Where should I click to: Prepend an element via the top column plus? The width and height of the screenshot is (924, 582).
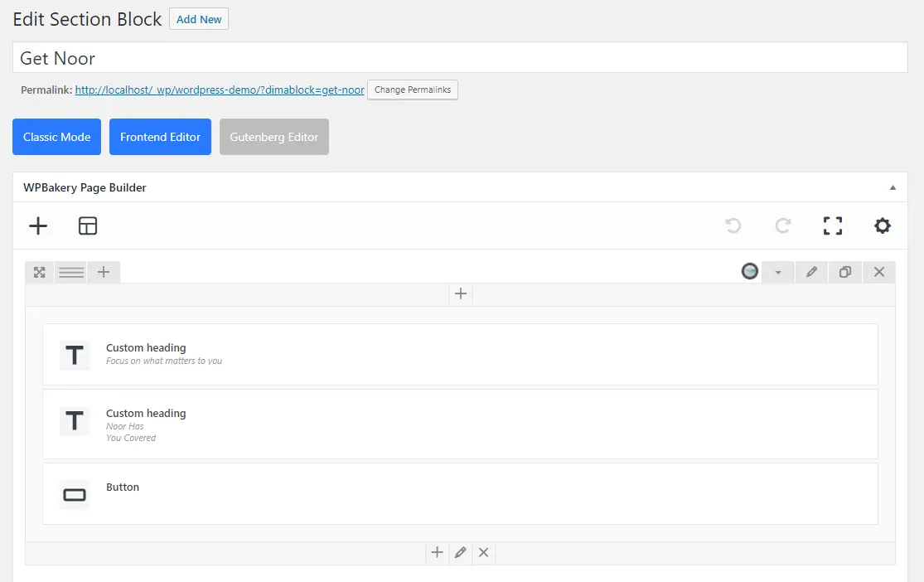(461, 293)
